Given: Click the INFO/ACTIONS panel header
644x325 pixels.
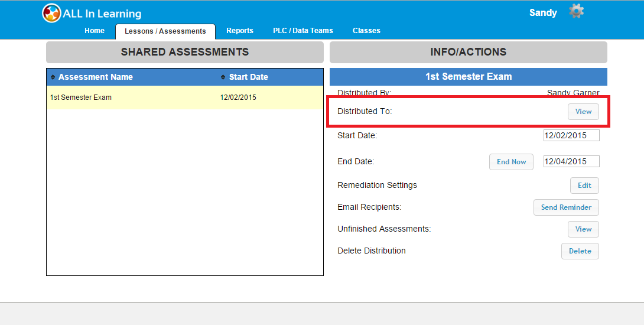Looking at the screenshot, I should 468,52.
